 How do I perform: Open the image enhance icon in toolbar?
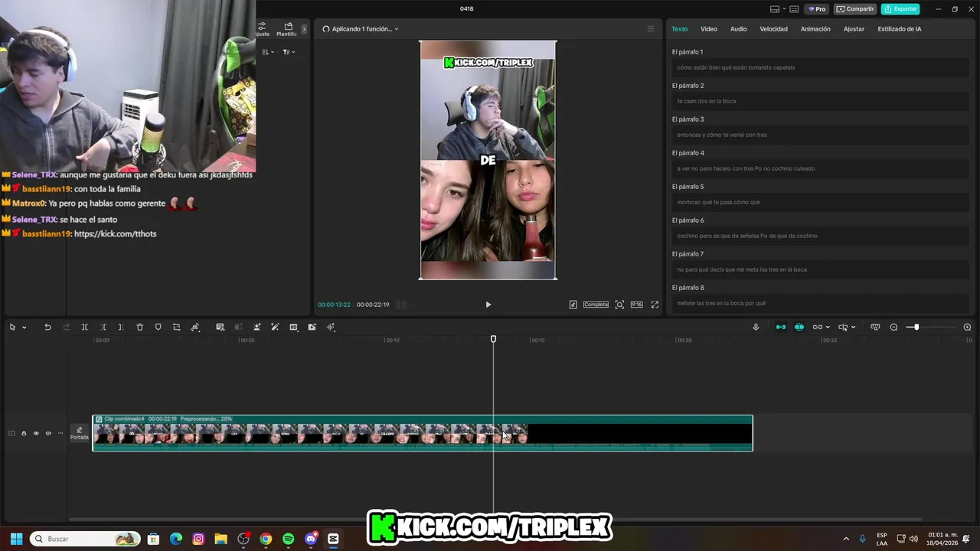[312, 328]
